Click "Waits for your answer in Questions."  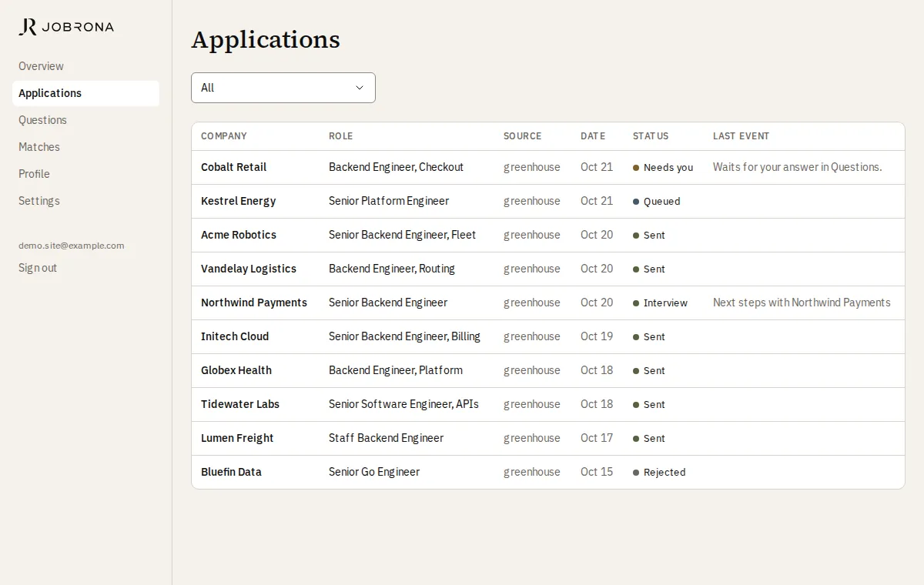[x=798, y=167]
